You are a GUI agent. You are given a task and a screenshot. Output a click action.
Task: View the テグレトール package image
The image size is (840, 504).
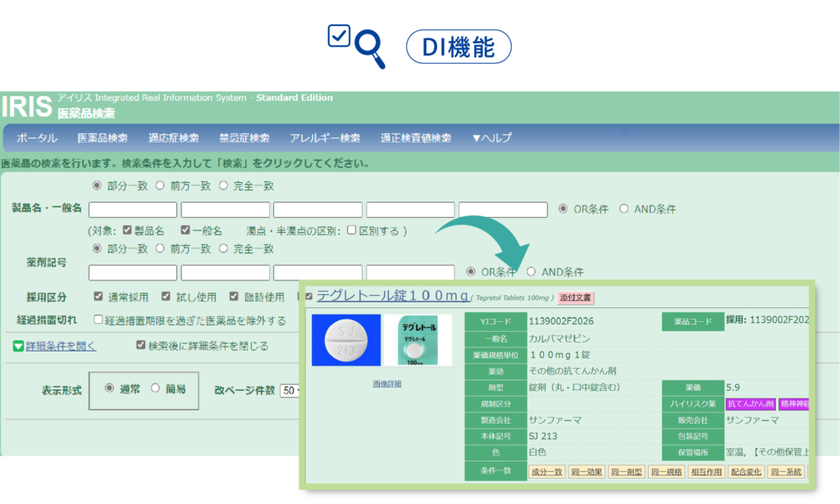coord(418,340)
